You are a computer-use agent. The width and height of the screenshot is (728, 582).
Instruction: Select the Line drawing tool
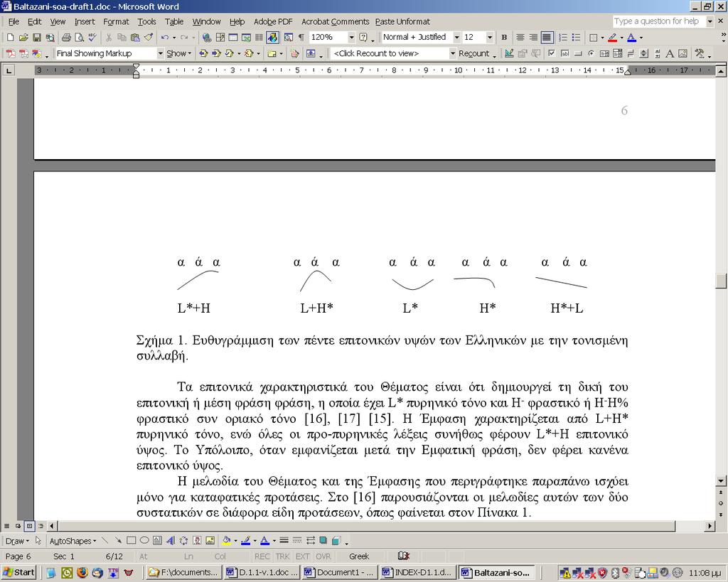click(x=105, y=541)
